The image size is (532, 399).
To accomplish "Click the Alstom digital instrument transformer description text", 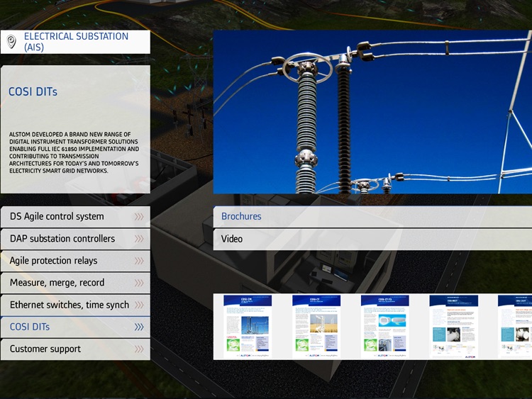I will point(74,152).
